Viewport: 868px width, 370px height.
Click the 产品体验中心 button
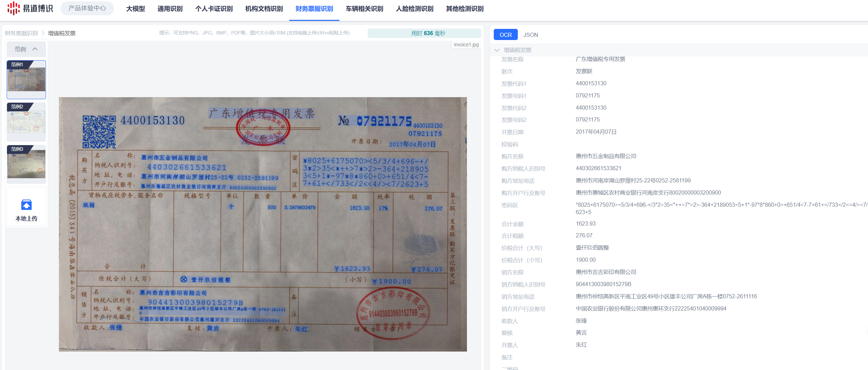pyautogui.click(x=87, y=8)
